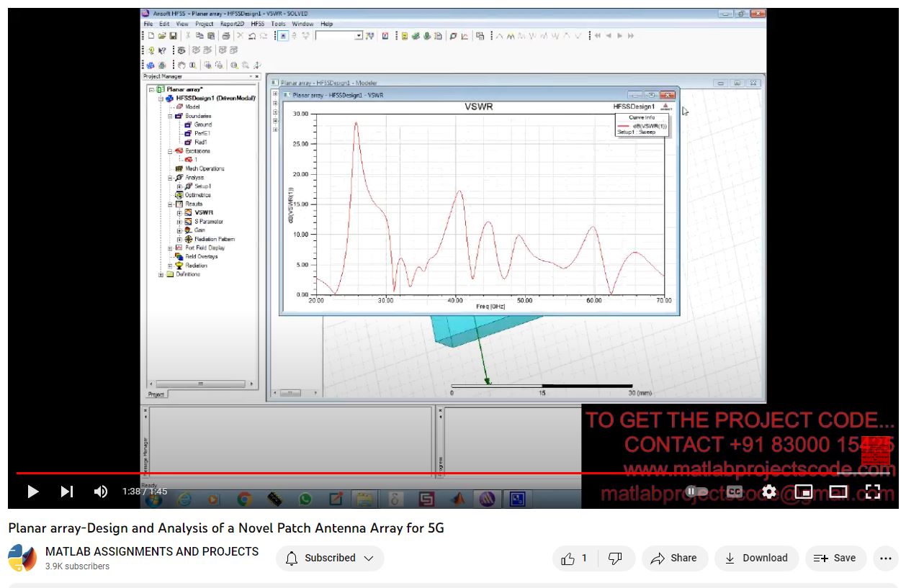This screenshot has width=906, height=588.
Task: Open the Subscribed notification dropdown
Action: click(330, 558)
